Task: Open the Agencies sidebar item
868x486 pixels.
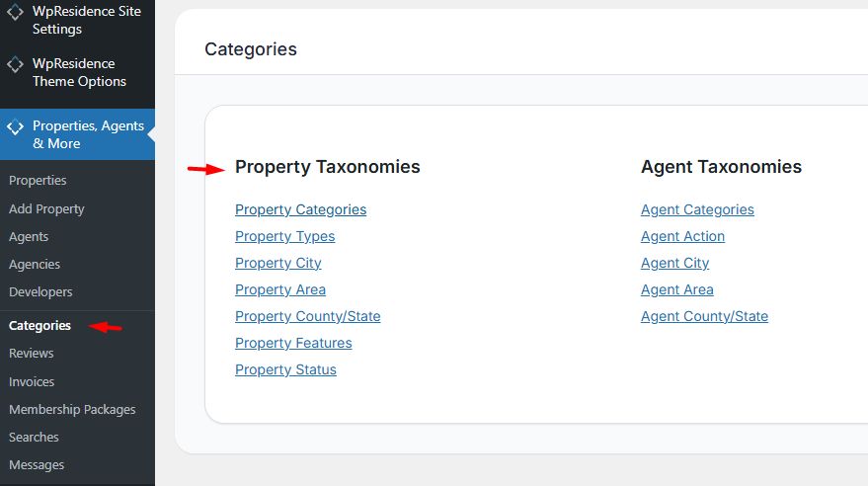Action: click(x=35, y=265)
